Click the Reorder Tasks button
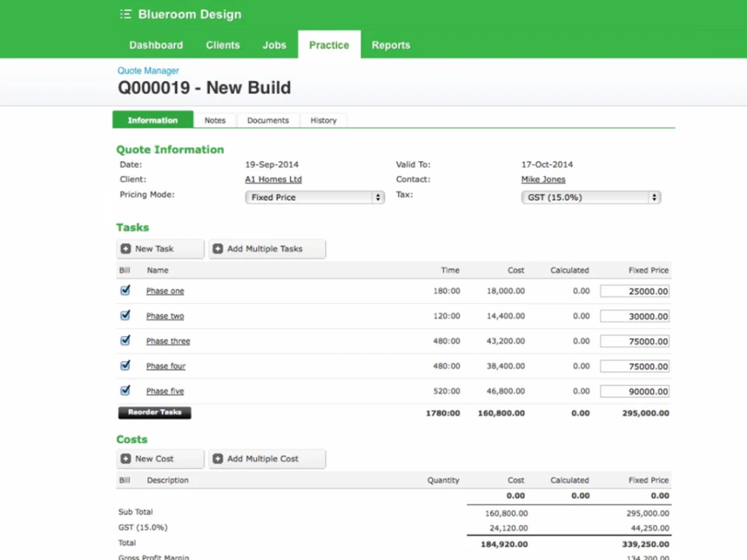747x560 pixels. [x=154, y=411]
